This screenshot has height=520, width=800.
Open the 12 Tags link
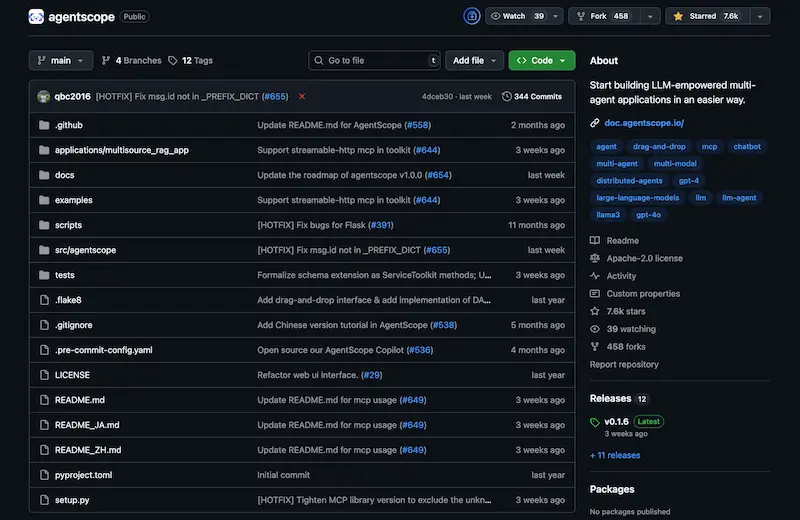point(190,60)
